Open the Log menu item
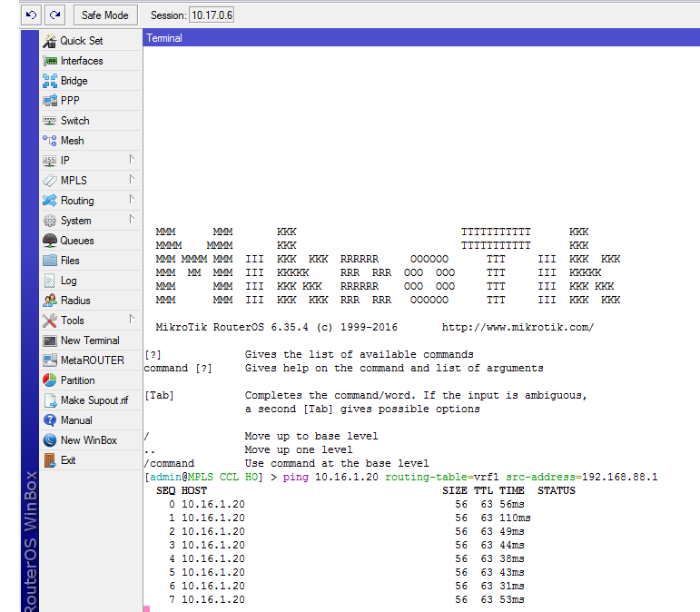The width and height of the screenshot is (700, 612). 68,281
